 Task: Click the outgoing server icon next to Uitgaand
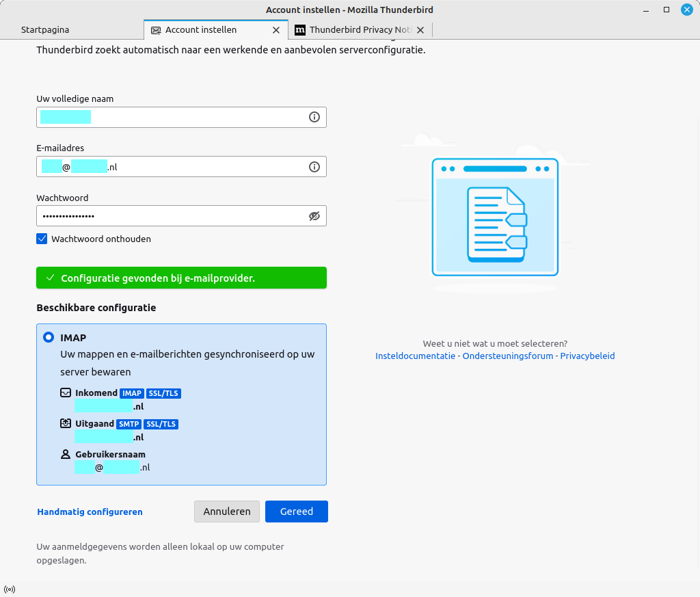click(65, 423)
